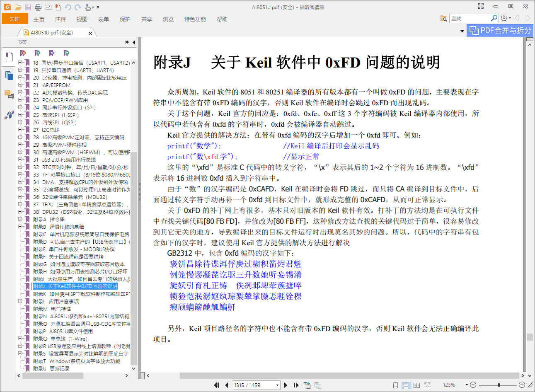Click the Undo arrow icon
The width and height of the screenshot is (535, 392).
[68, 7]
